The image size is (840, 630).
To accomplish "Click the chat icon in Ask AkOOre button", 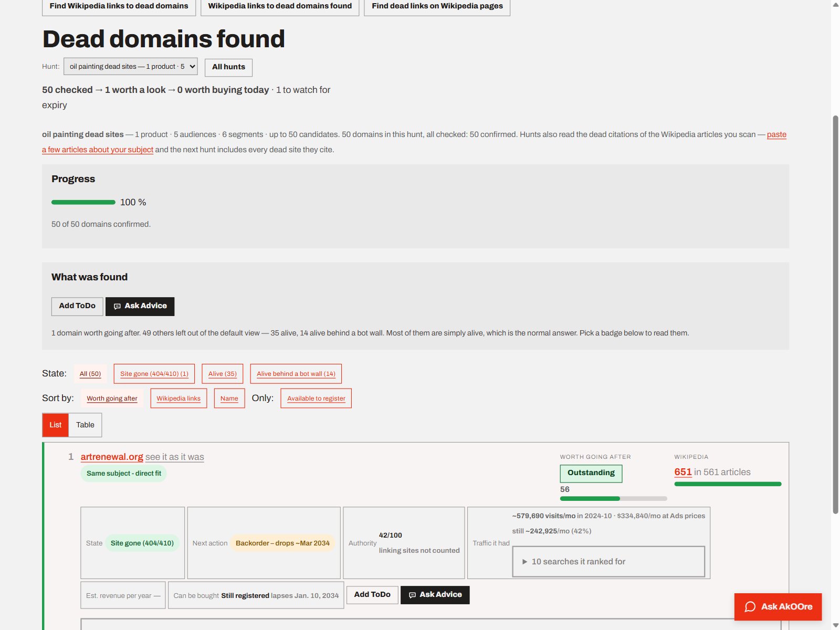I will coord(750,607).
